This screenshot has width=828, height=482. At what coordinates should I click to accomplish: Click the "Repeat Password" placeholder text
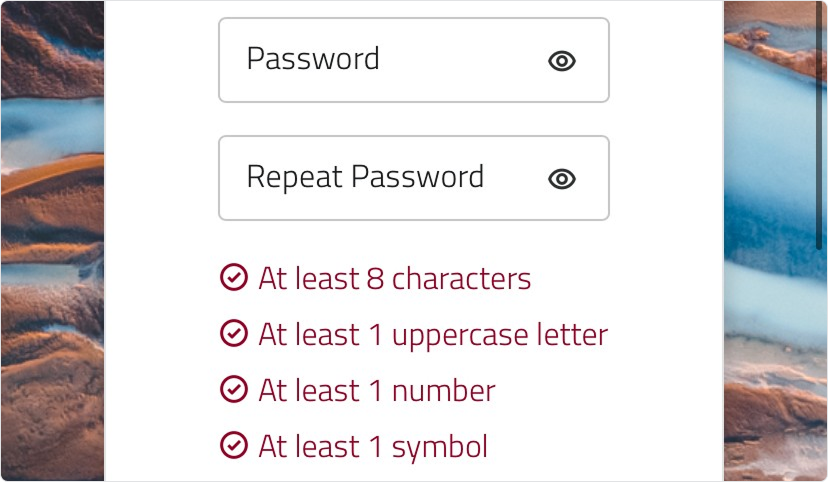pos(365,178)
